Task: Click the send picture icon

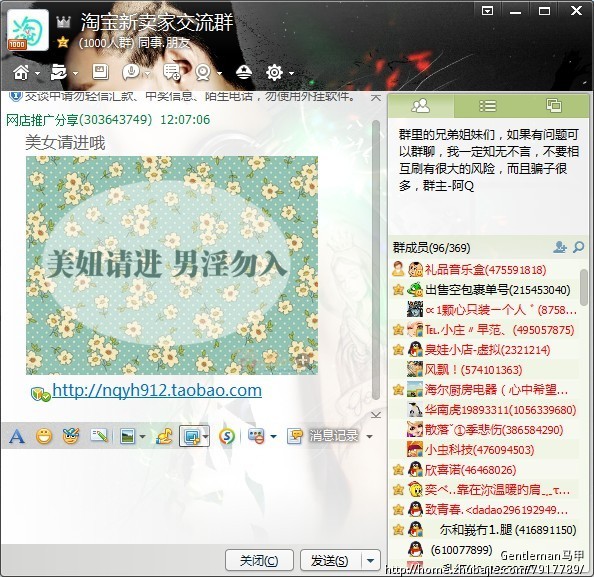Action: click(128, 436)
